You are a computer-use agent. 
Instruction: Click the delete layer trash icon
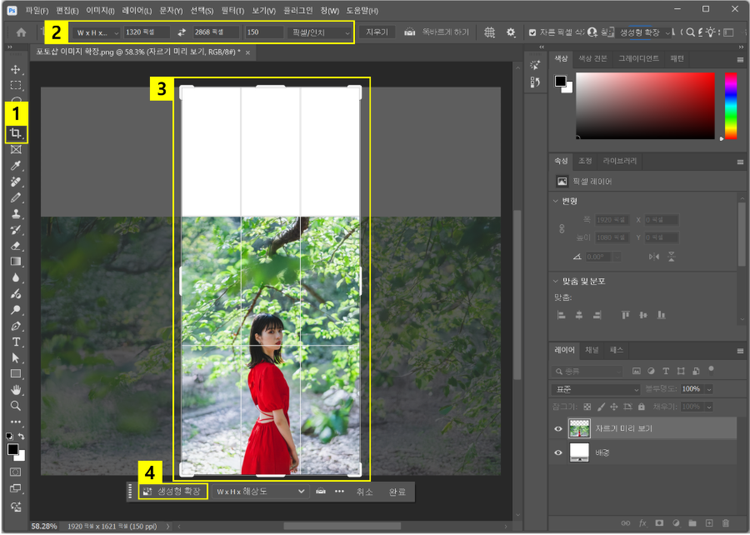(x=726, y=522)
